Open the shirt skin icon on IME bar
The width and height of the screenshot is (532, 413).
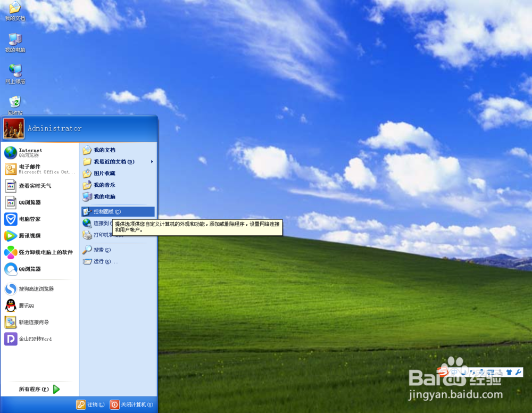[509, 372]
